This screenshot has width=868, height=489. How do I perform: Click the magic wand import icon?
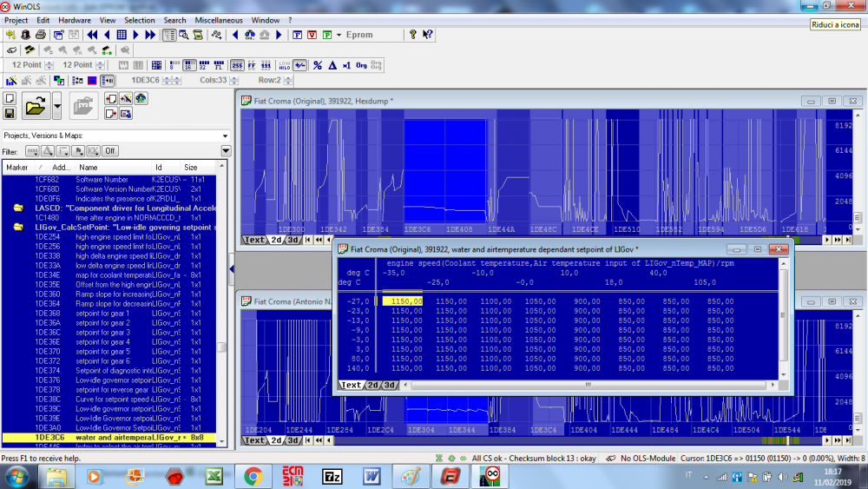point(126,98)
